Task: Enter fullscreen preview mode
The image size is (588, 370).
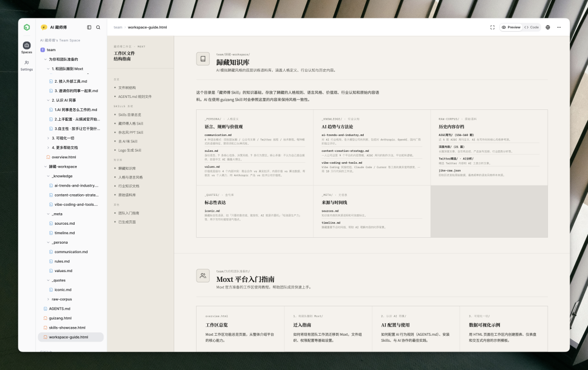Action: tap(492, 27)
